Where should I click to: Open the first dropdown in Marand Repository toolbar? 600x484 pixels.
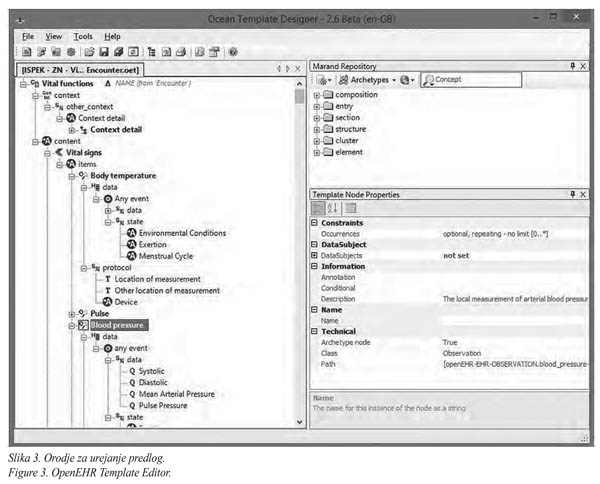(x=329, y=80)
